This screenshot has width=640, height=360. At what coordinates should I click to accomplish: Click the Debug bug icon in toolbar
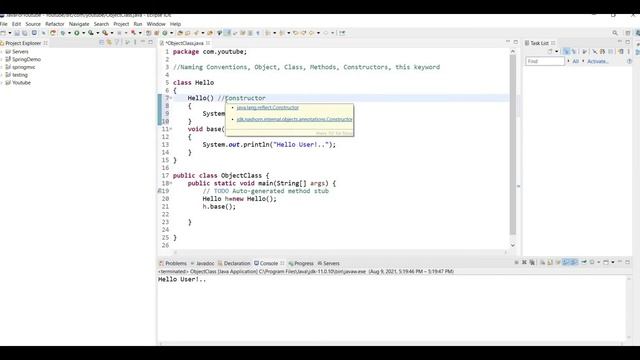[x=63, y=33]
